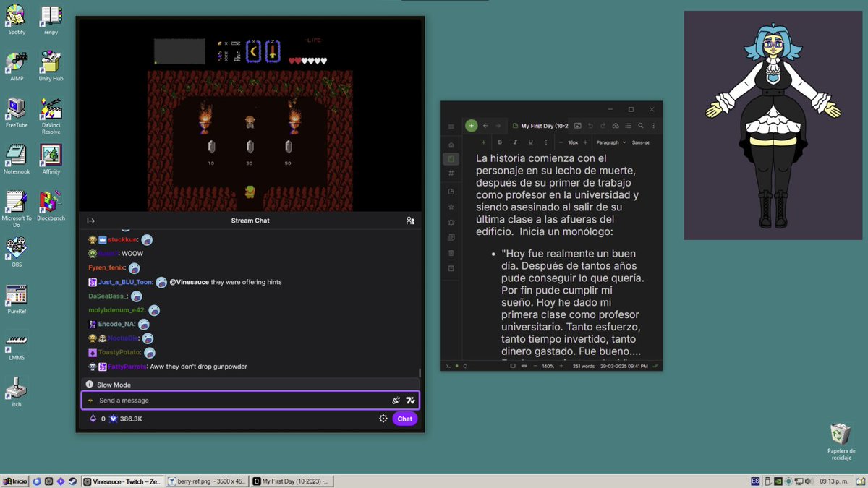Open Trash in Notesnook sidebar
Image resolution: width=868 pixels, height=488 pixels.
(451, 252)
